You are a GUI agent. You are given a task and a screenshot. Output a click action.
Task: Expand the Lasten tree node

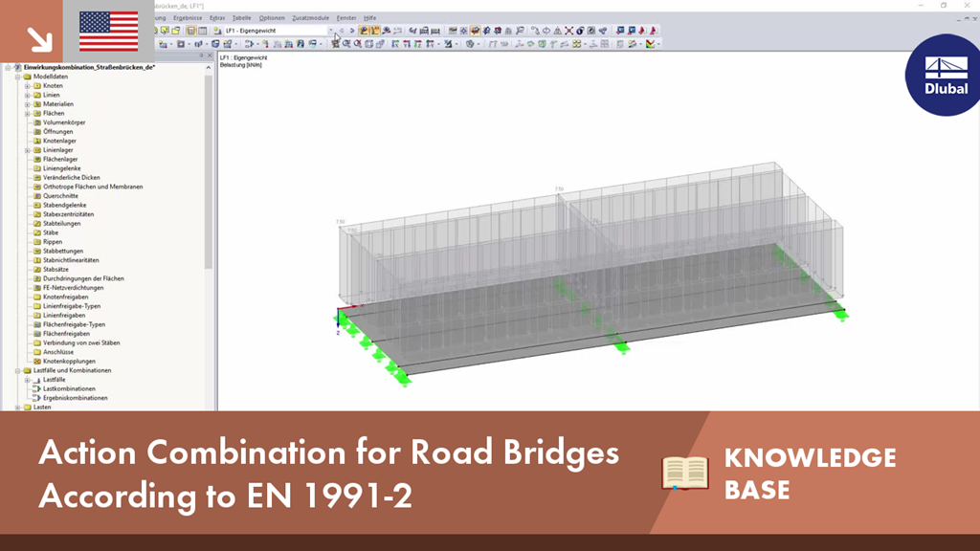[x=17, y=407]
